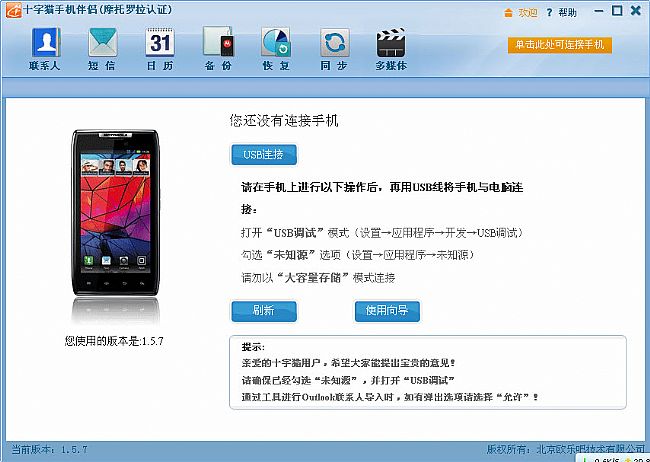Image resolution: width=650 pixels, height=462 pixels.
Task: Open the 多媒体 (Multimedia) clapperboard icon
Action: [x=394, y=49]
